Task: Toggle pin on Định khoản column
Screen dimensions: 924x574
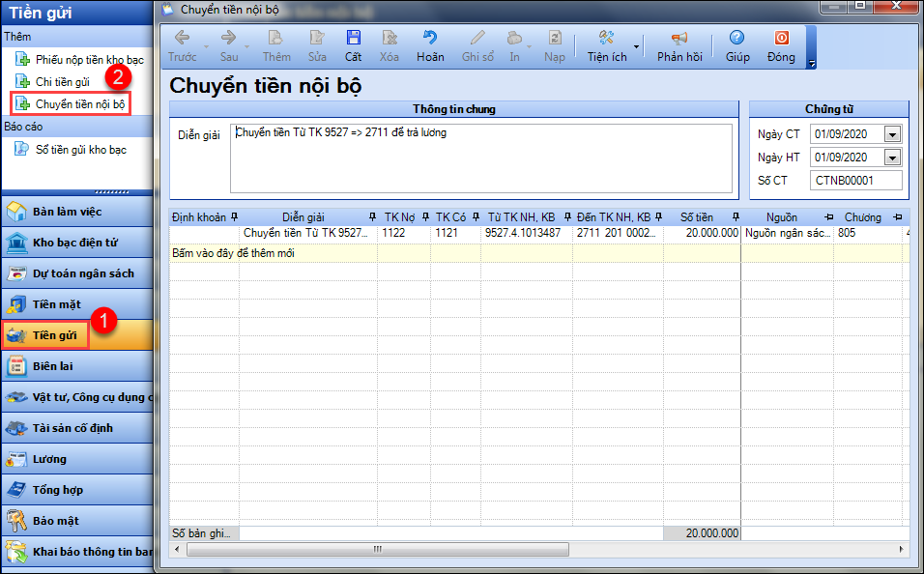Action: click(234, 216)
